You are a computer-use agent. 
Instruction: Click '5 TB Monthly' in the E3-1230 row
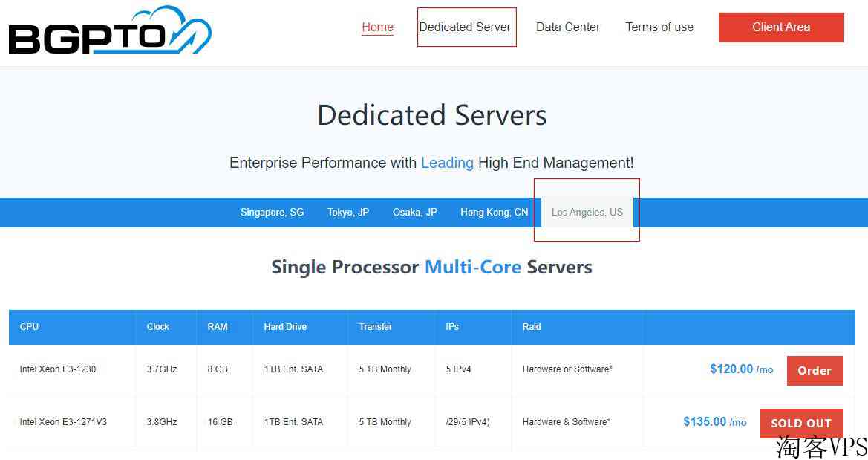click(385, 369)
